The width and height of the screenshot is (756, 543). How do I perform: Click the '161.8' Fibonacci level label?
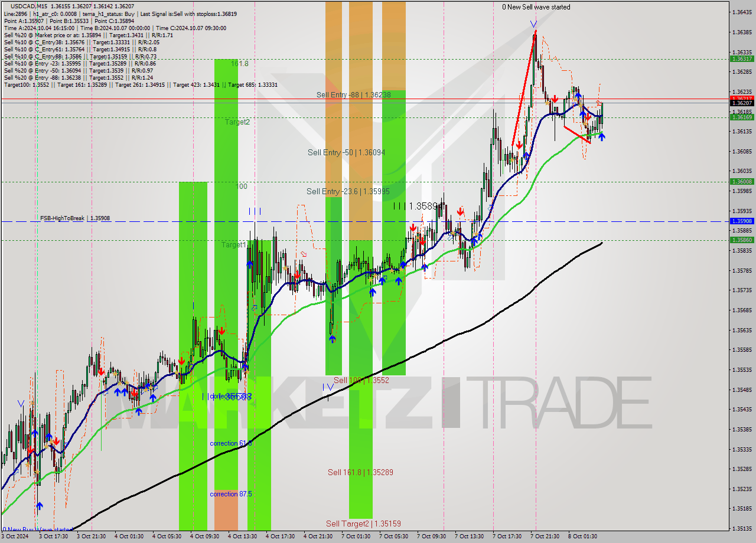coord(239,63)
